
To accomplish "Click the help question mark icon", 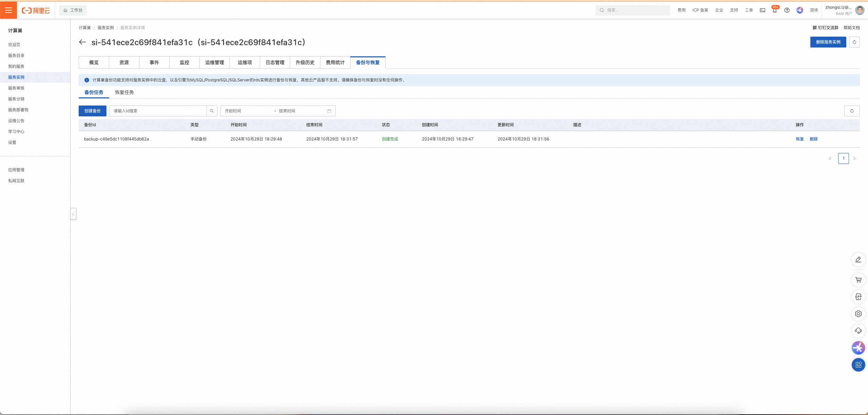I will coord(787,10).
